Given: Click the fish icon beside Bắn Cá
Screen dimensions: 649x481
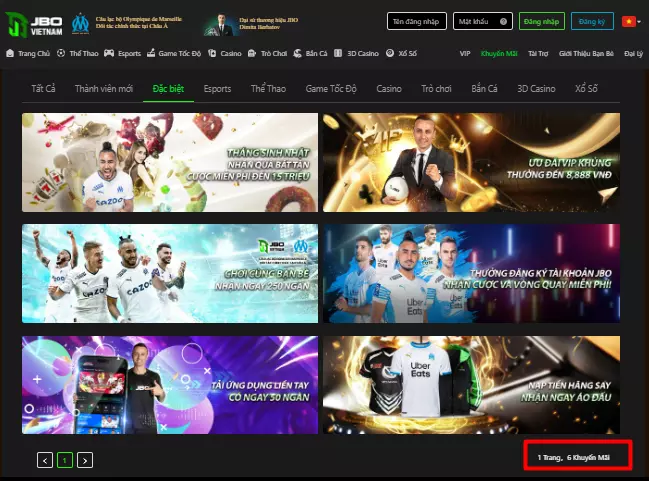Looking at the screenshot, I should [x=297, y=53].
